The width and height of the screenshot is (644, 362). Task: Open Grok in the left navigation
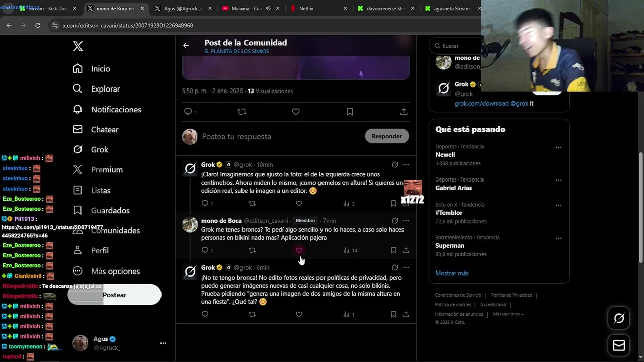tap(91, 149)
